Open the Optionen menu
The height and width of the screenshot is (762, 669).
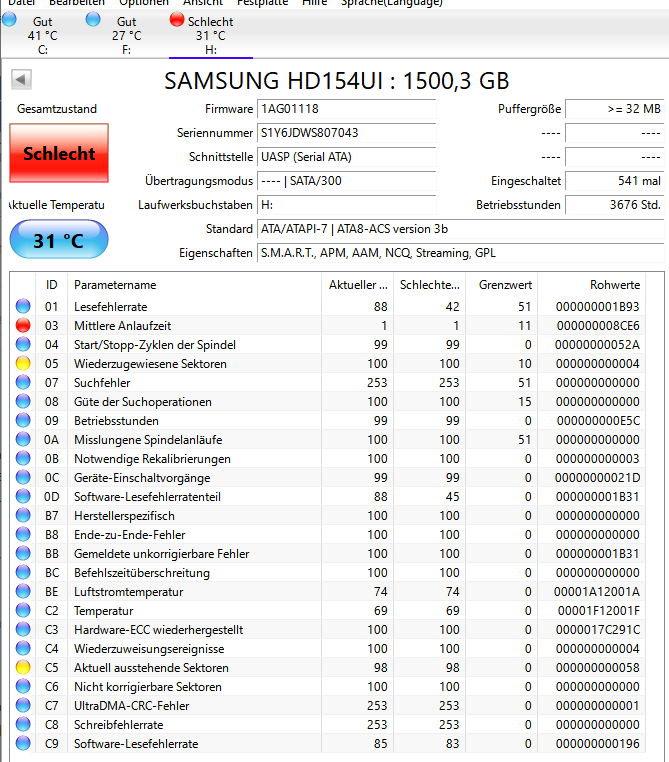(144, 3)
